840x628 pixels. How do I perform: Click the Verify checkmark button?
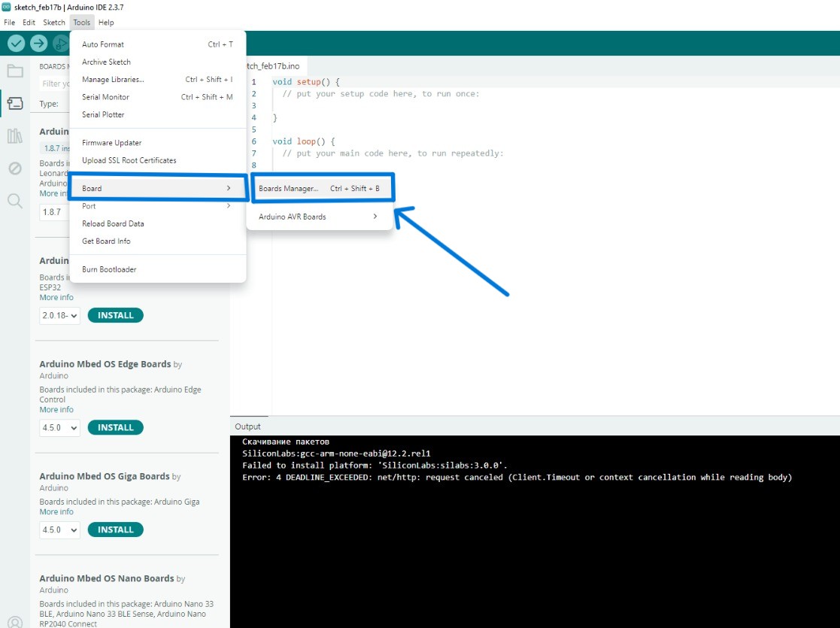(16, 44)
